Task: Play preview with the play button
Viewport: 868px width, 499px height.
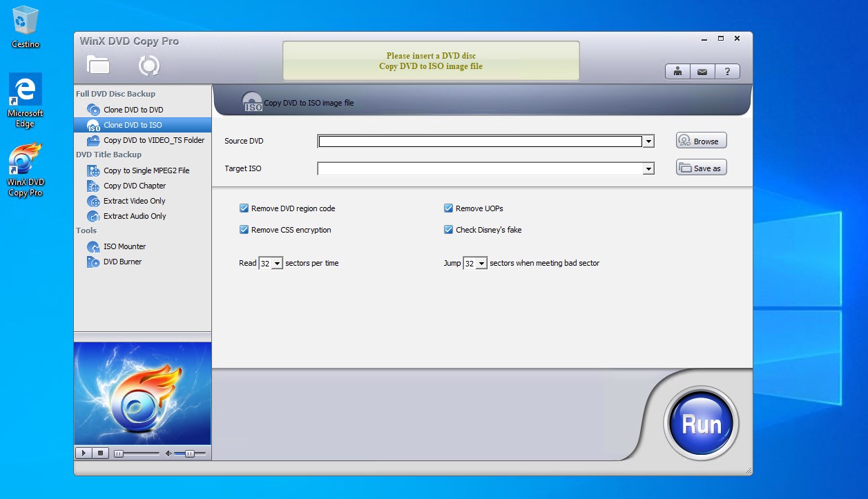Action: [83, 453]
